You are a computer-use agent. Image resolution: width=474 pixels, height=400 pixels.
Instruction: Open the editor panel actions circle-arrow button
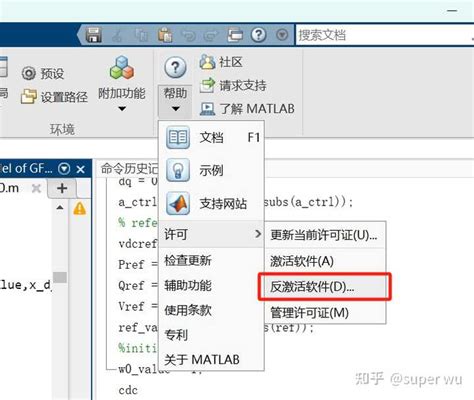(x=64, y=169)
